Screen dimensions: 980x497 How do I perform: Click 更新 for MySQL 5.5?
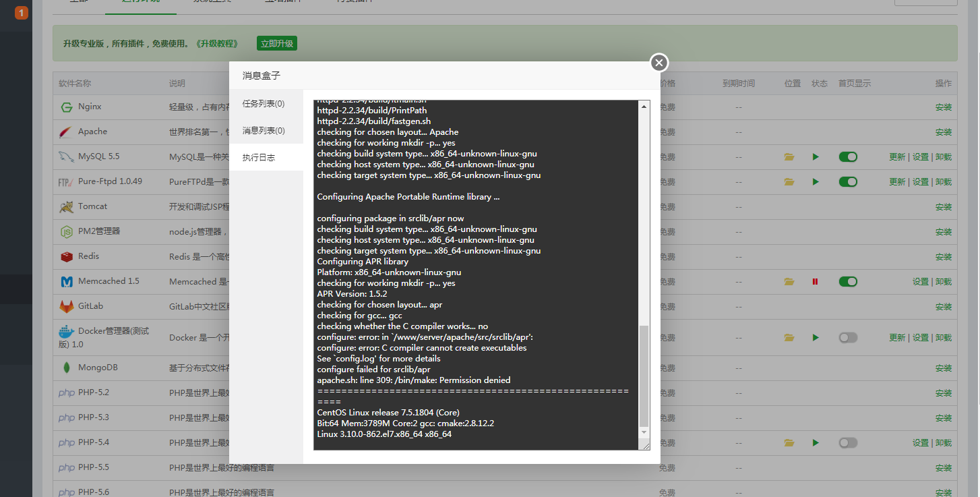coord(897,157)
